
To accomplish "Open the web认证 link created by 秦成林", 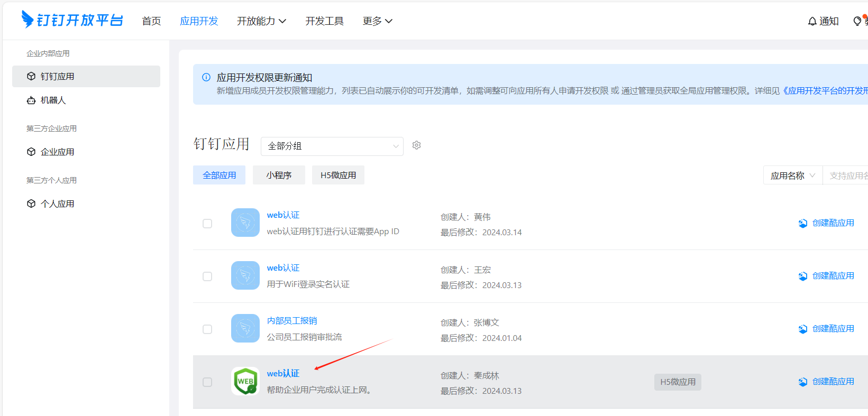I will (283, 374).
